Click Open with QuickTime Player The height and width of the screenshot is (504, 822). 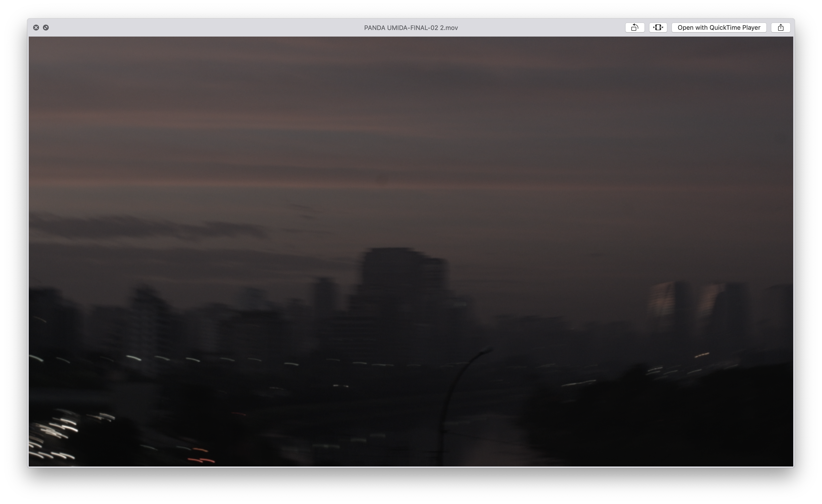tap(719, 28)
